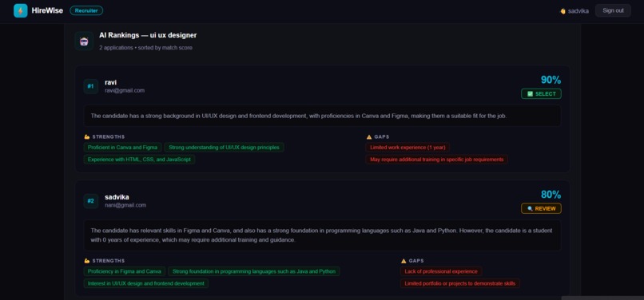Viewport: 644px width, 300px height.
Task: Click the flexed arm Strengths icon in ravi's card
Action: [86, 136]
